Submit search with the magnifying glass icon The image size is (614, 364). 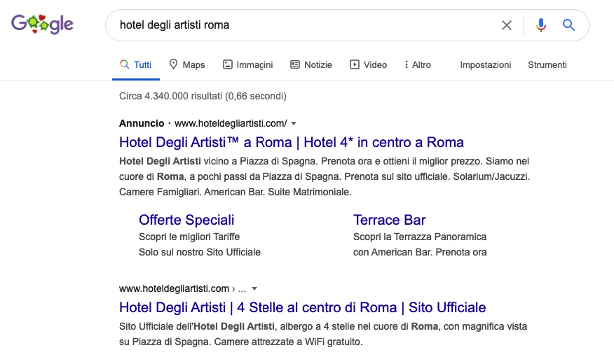pyautogui.click(x=568, y=25)
